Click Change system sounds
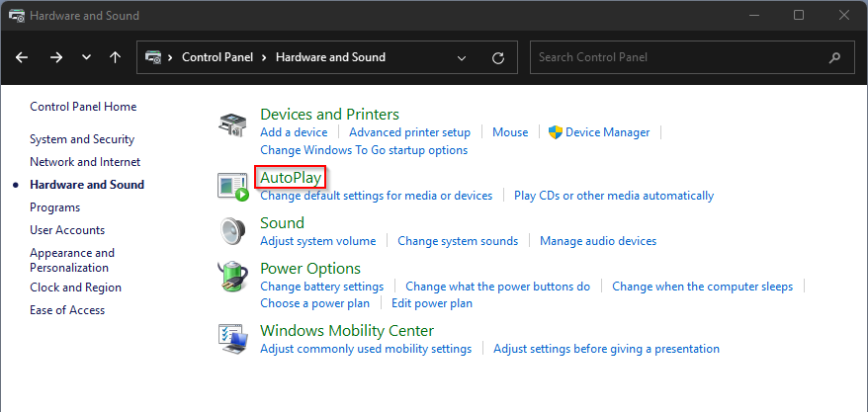Screen dimensions: 868x412 458,241
